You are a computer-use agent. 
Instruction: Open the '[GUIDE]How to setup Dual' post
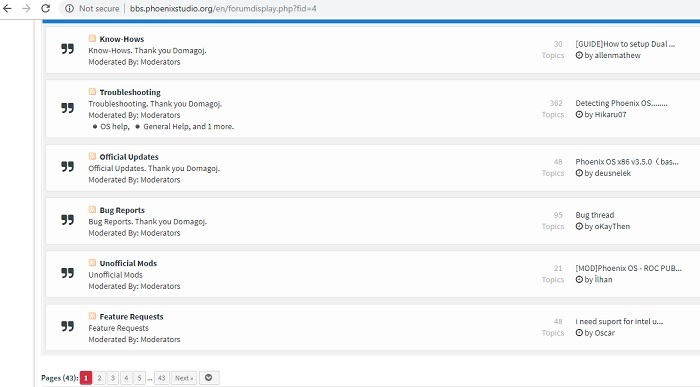click(625, 44)
